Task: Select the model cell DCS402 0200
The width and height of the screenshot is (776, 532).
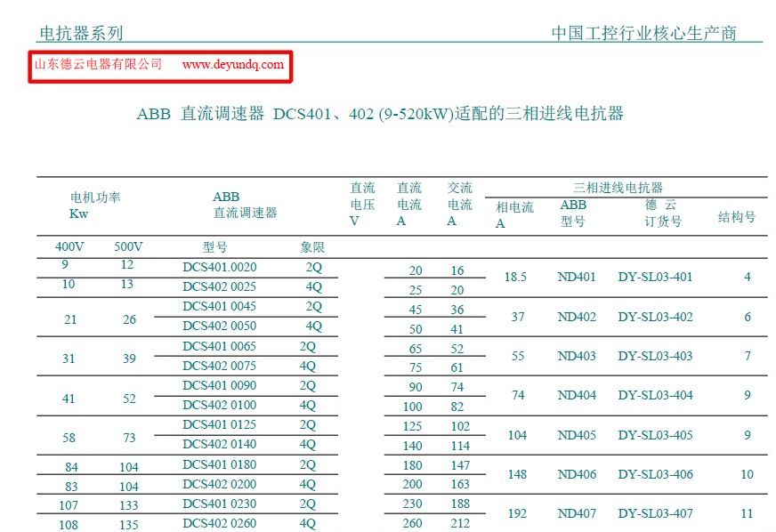Action: pos(220,484)
